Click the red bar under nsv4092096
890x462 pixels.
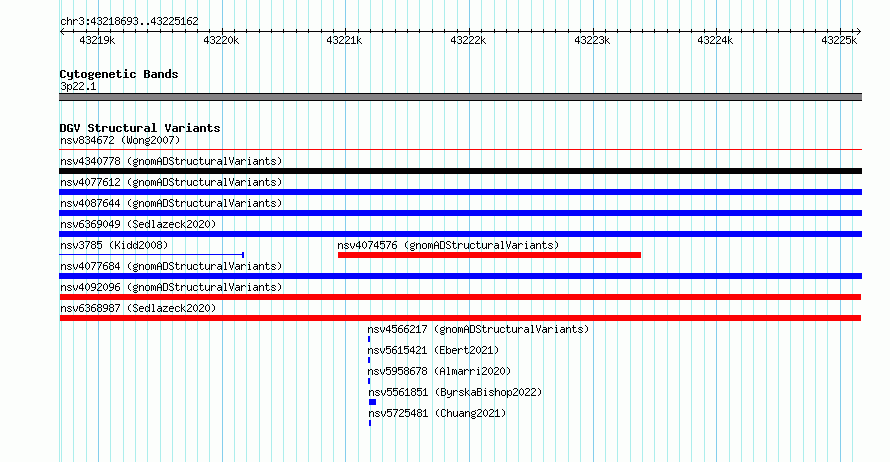[460, 297]
